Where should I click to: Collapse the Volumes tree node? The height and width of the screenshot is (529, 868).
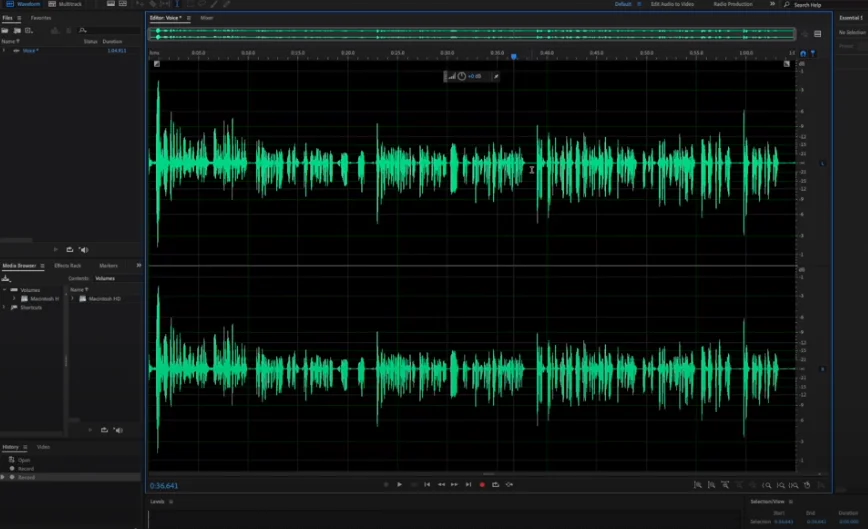[x=5, y=290]
